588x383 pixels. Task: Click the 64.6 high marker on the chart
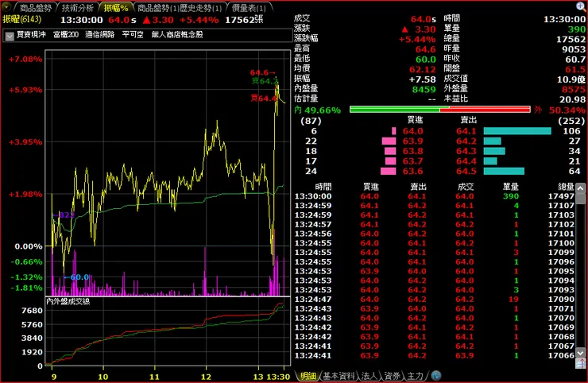[262, 72]
